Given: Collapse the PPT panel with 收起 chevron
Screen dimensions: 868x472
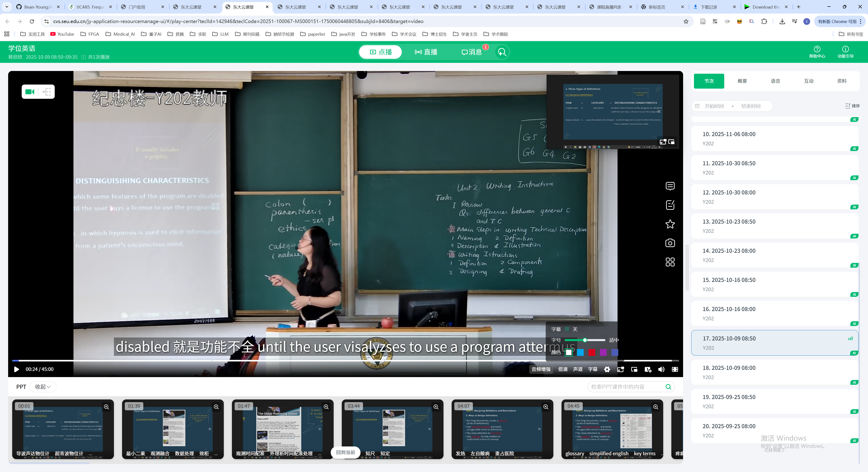Looking at the screenshot, I should coord(43,387).
